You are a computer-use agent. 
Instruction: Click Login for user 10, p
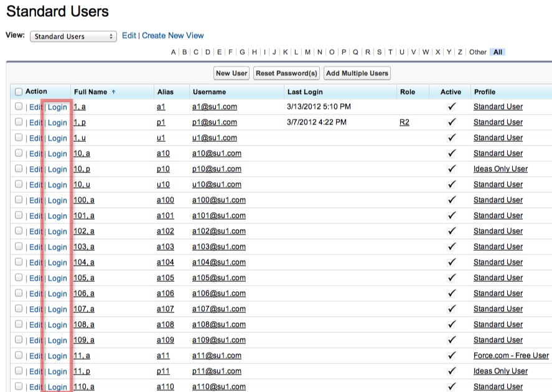(57, 169)
